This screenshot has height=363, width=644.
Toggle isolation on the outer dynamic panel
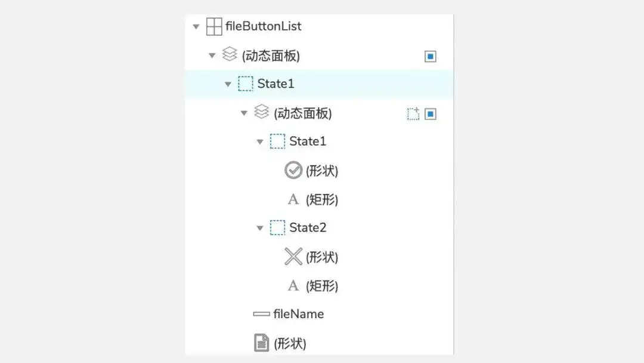click(431, 56)
